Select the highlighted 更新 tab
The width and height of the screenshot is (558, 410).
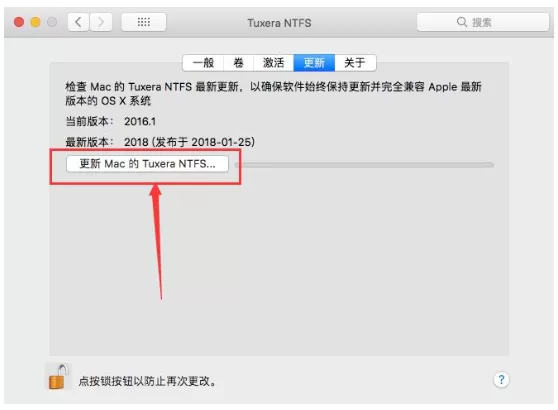314,63
